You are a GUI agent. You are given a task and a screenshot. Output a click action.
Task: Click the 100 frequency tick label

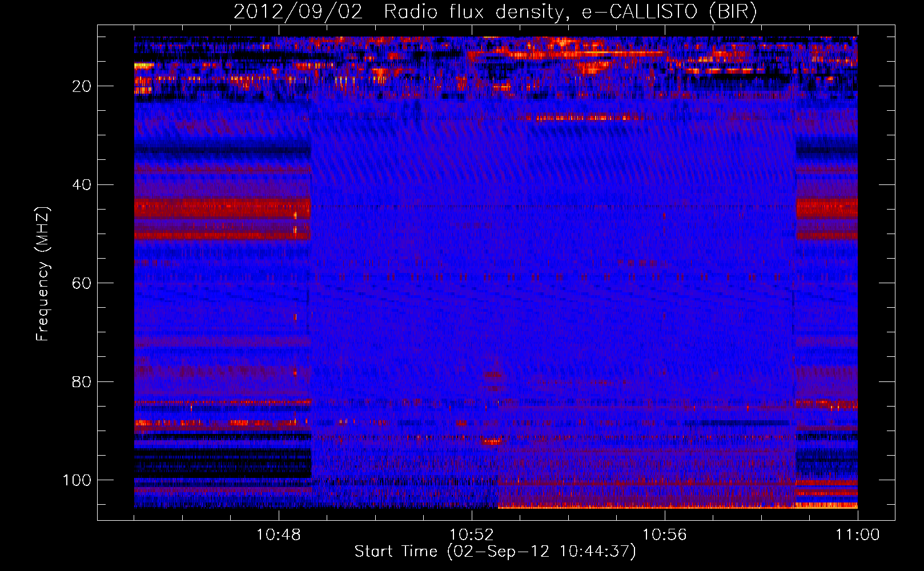[x=77, y=480]
